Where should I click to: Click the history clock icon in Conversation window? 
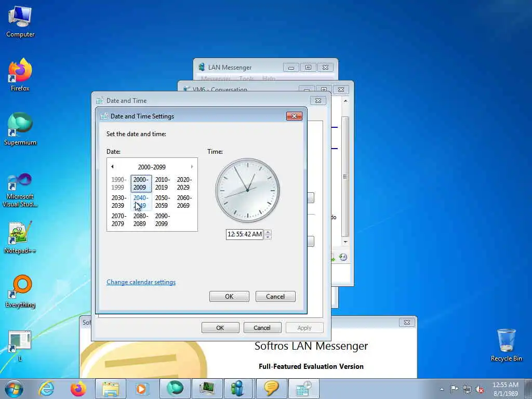point(343,257)
